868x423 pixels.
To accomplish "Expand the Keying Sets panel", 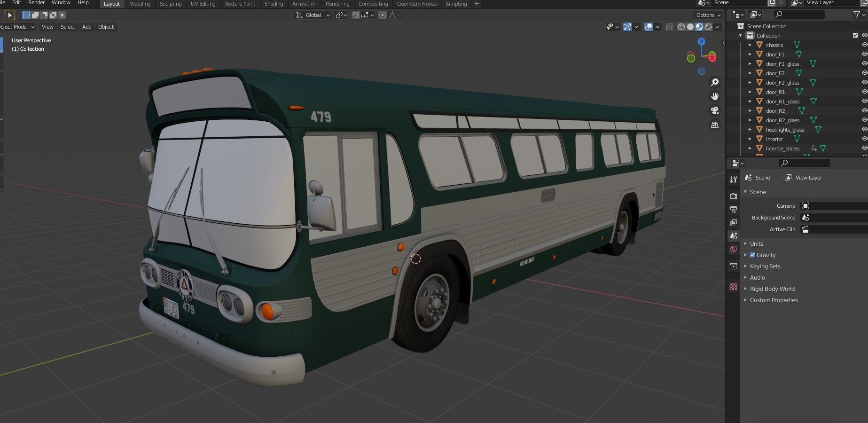I will click(x=765, y=266).
